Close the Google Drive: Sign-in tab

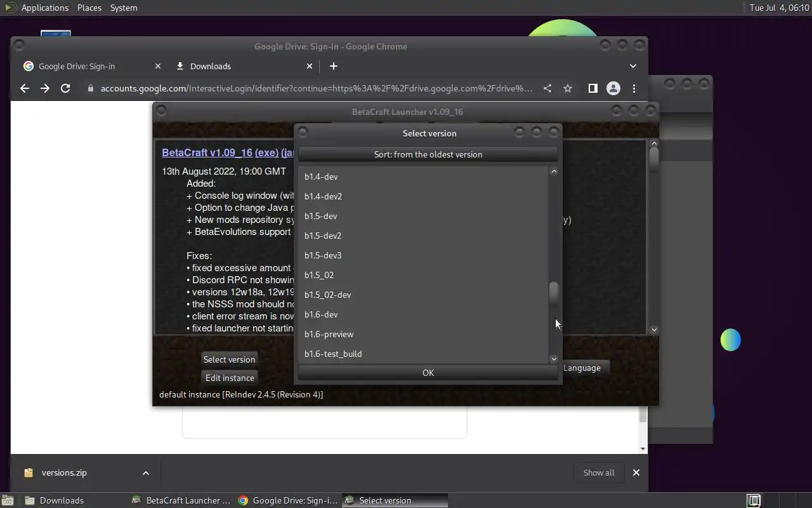click(x=158, y=66)
